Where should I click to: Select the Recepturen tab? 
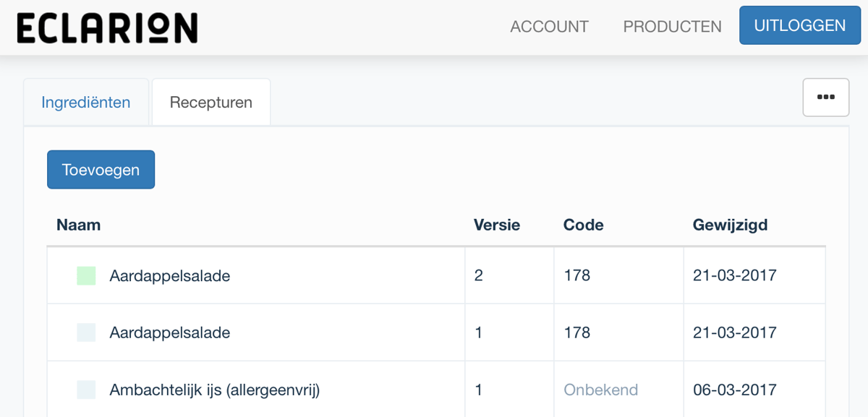[x=210, y=102]
